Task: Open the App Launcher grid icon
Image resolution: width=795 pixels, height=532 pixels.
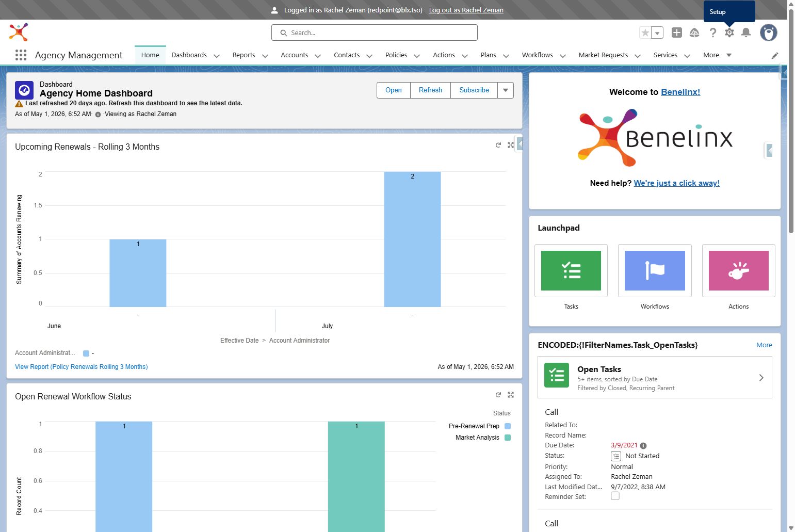Action: [21, 55]
